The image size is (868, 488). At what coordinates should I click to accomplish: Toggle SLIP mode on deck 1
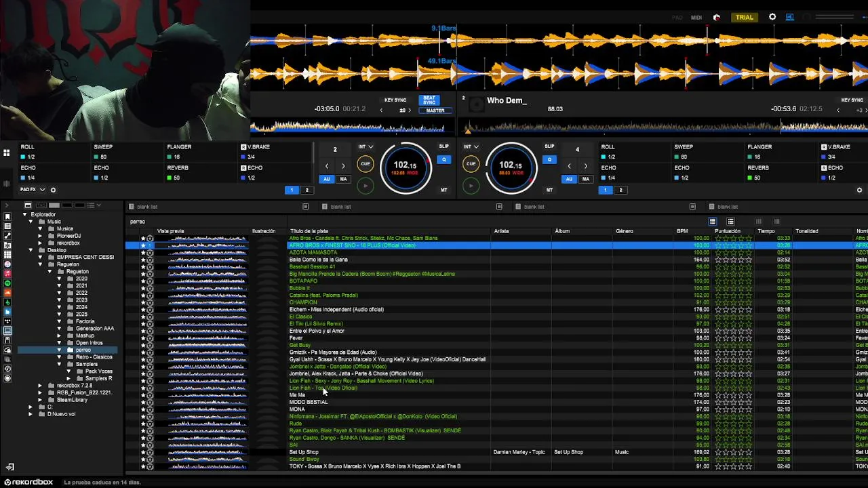444,146
